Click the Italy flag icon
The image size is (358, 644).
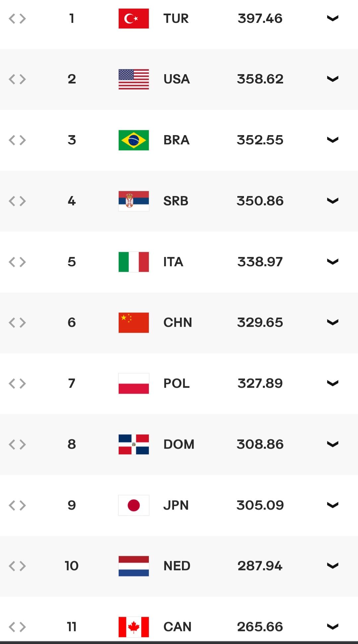pos(134,262)
